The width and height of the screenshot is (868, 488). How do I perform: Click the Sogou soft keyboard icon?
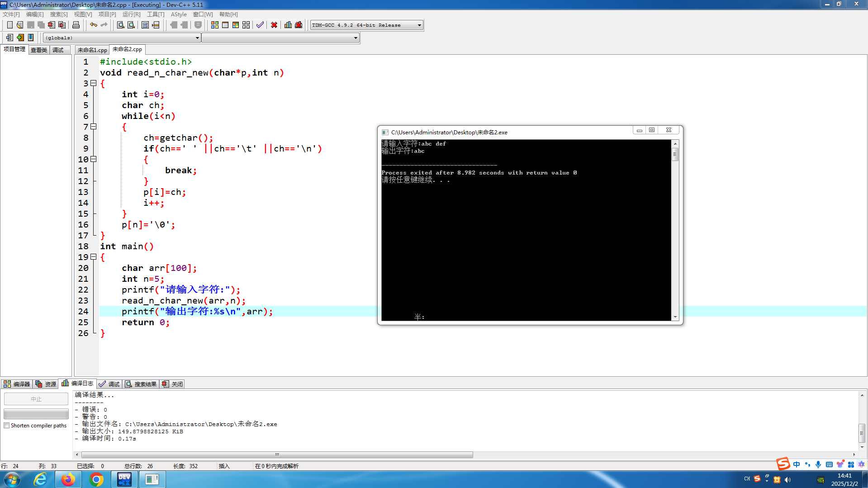[x=829, y=464]
